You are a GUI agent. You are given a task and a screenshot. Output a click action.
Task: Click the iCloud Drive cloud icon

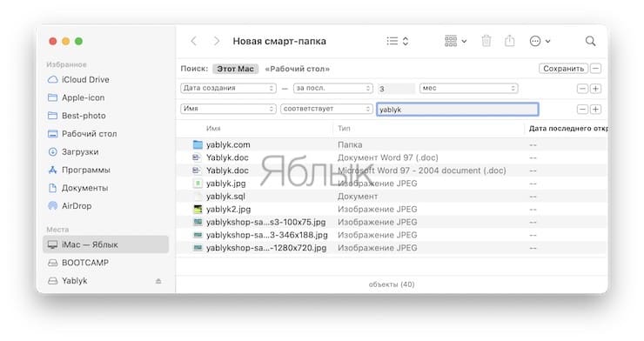(x=52, y=80)
